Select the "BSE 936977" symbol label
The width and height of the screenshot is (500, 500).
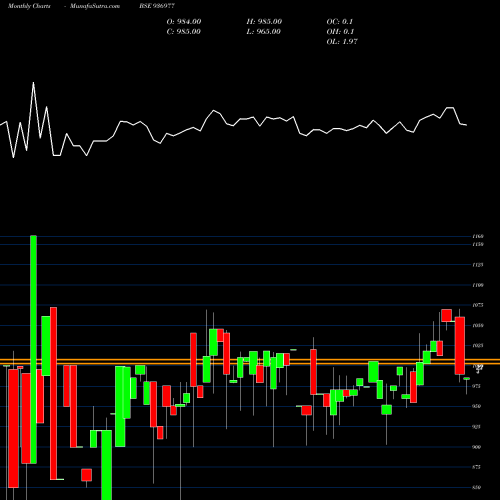157,6
